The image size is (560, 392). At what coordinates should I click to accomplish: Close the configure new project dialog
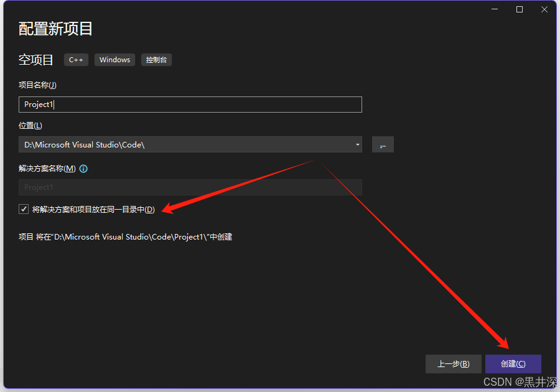[x=544, y=9]
